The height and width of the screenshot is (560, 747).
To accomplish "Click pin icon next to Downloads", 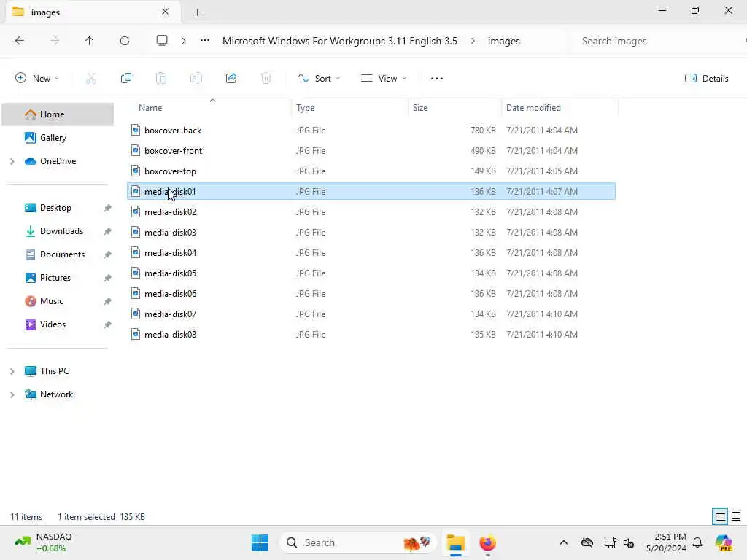I will click(108, 231).
